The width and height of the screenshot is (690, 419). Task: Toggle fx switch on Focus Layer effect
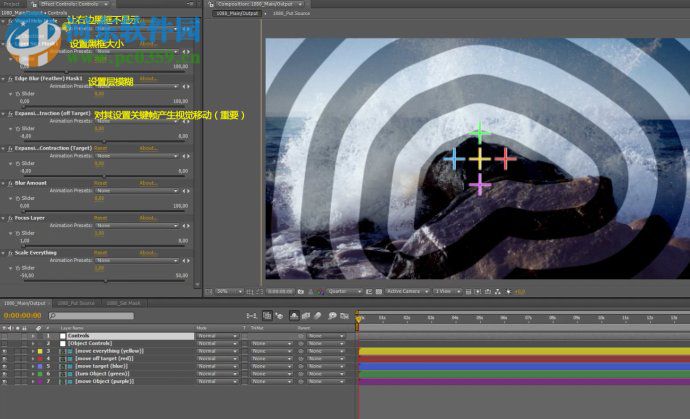pos(10,218)
